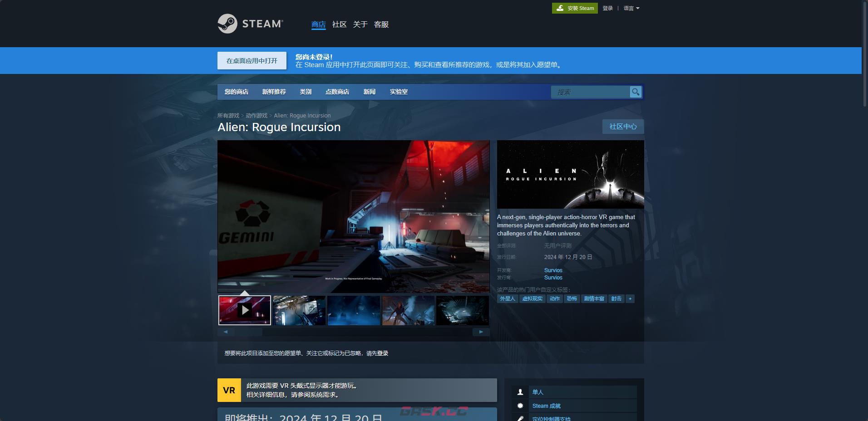This screenshot has height=421, width=868.
Task: Click the single-player person icon
Action: click(x=520, y=392)
